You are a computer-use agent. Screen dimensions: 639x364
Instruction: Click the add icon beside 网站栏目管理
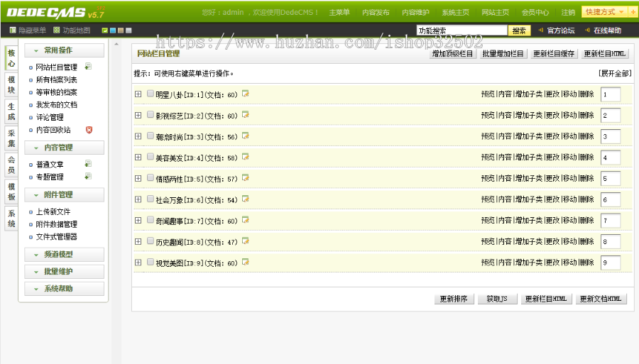click(88, 67)
